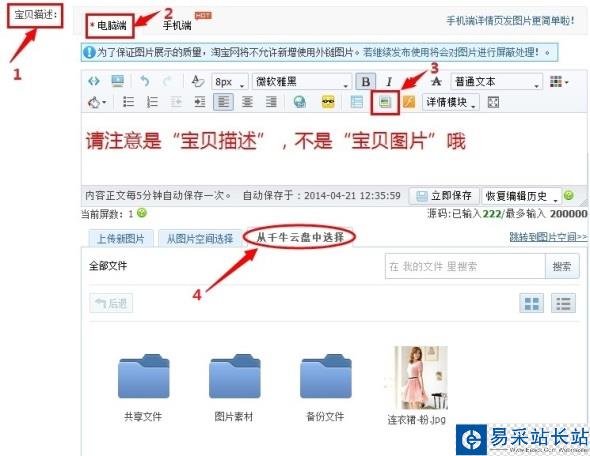Click the 全部文件 breadcrumb text

[108, 266]
